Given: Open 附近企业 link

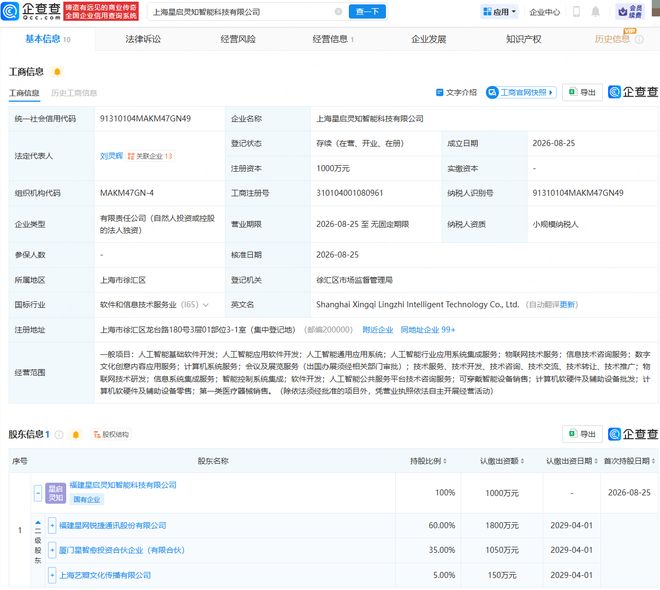Looking at the screenshot, I should coord(378,330).
